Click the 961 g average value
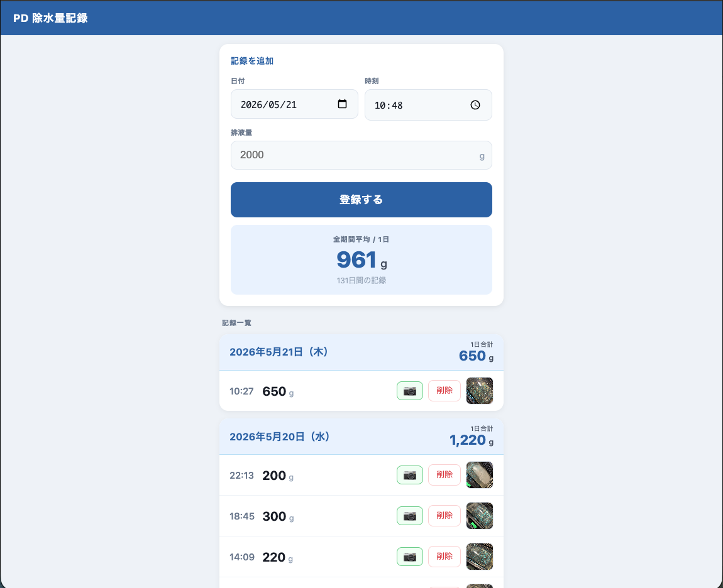This screenshot has width=723, height=588. pyautogui.click(x=361, y=260)
